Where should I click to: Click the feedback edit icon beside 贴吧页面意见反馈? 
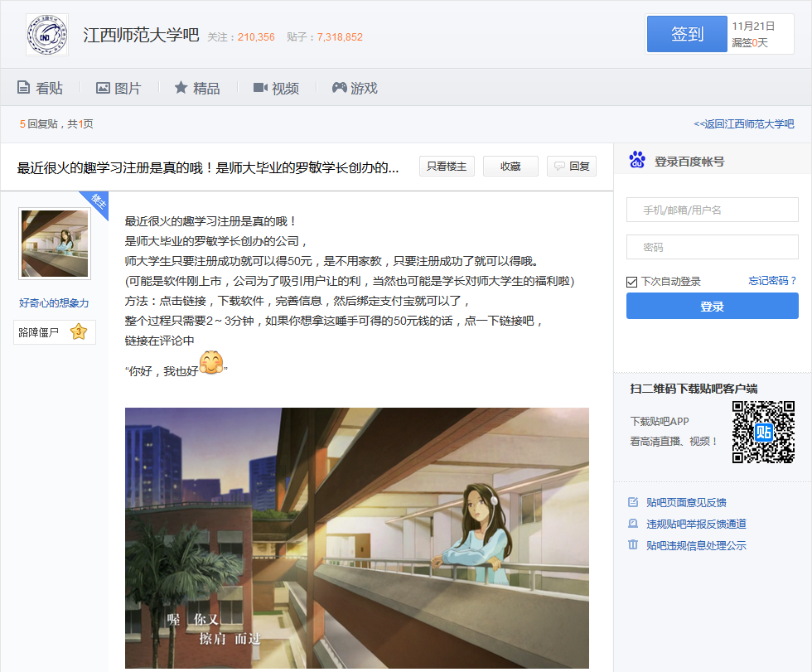(x=633, y=502)
